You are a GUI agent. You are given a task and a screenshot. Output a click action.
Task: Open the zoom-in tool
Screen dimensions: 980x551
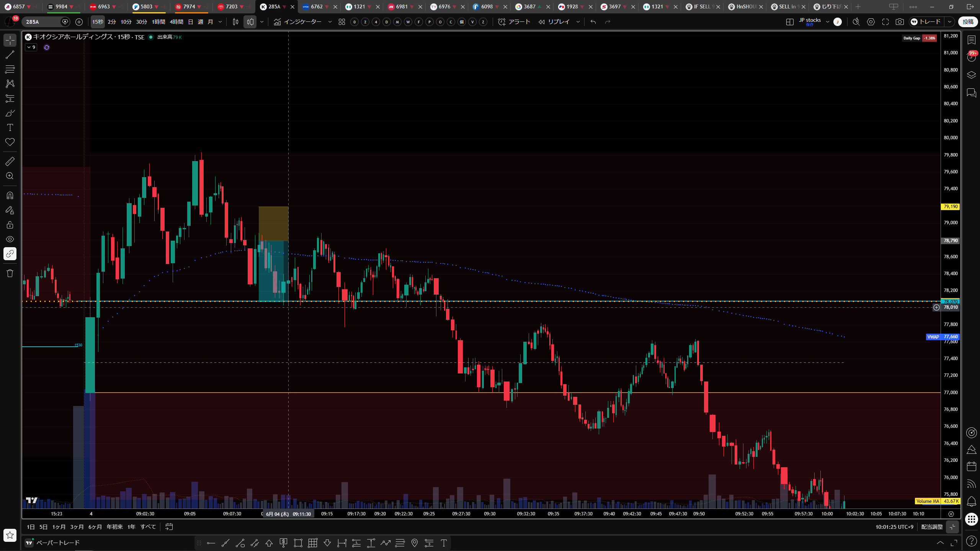point(10,176)
